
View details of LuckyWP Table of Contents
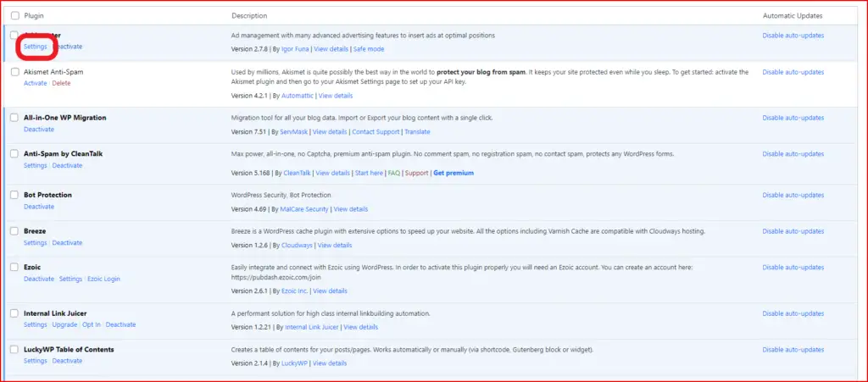click(x=330, y=363)
